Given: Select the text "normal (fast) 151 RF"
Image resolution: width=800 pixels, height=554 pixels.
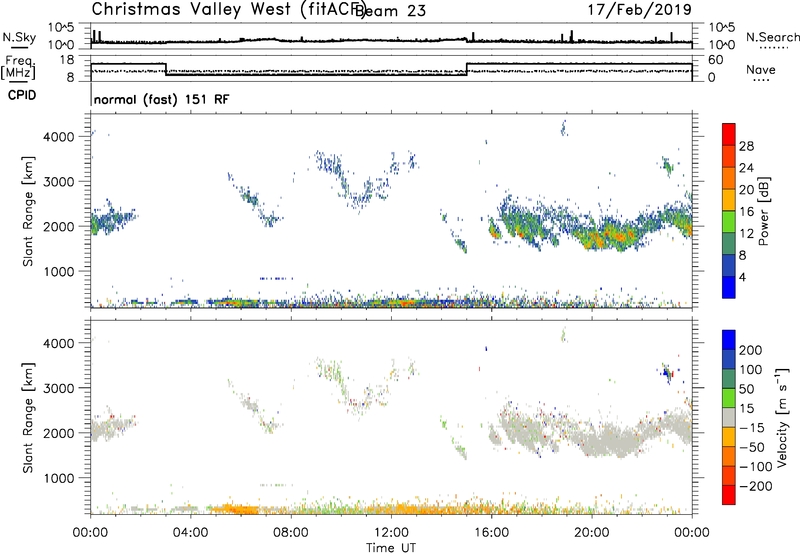Looking at the screenshot, I should 161,99.
